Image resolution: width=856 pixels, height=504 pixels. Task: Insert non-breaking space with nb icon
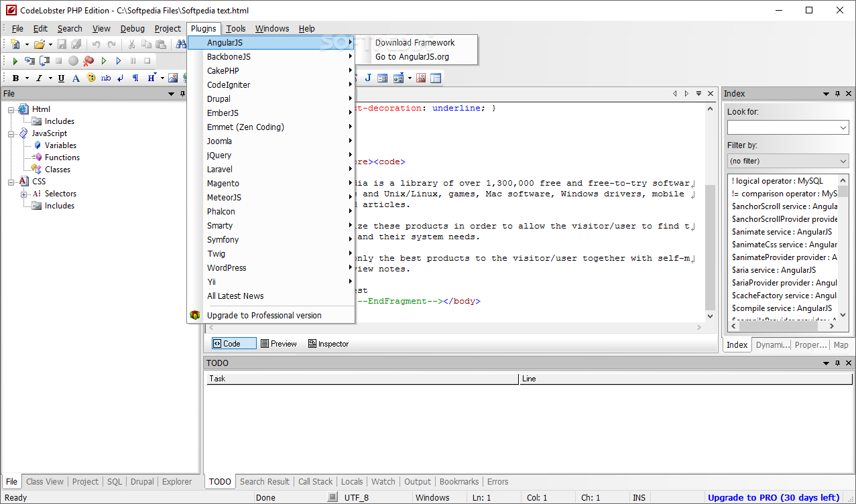click(106, 78)
